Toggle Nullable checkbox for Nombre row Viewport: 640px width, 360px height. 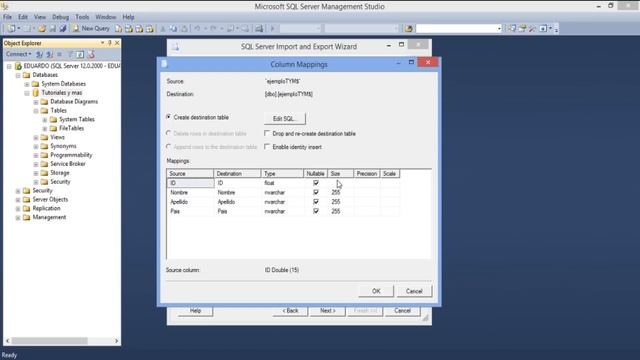click(316, 192)
